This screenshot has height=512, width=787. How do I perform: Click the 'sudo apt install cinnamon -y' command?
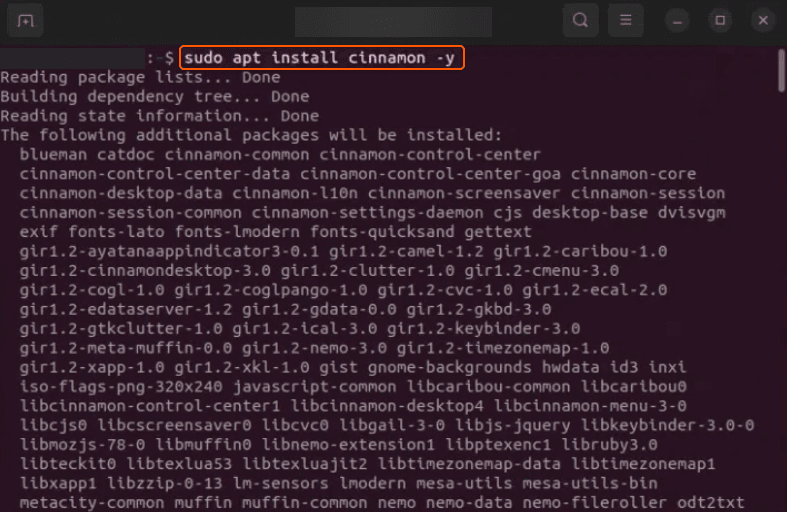tap(319, 58)
